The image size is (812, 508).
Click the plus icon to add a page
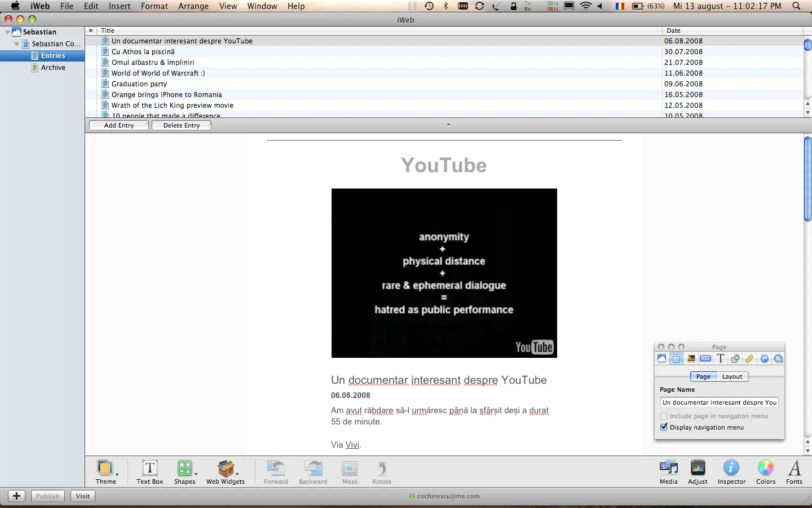[x=17, y=496]
